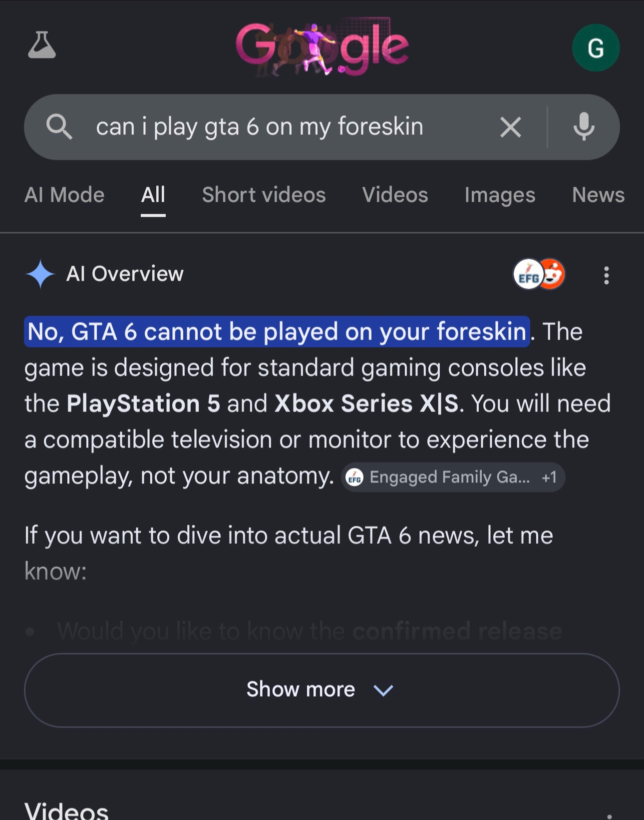
Task: Switch to Short videos tab
Action: 264,195
